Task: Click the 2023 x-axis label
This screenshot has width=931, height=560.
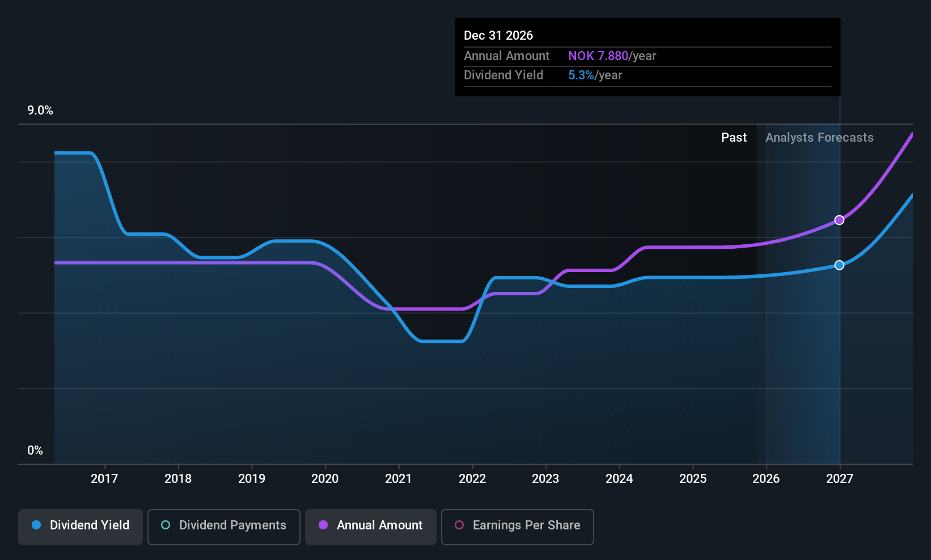Action: point(545,479)
